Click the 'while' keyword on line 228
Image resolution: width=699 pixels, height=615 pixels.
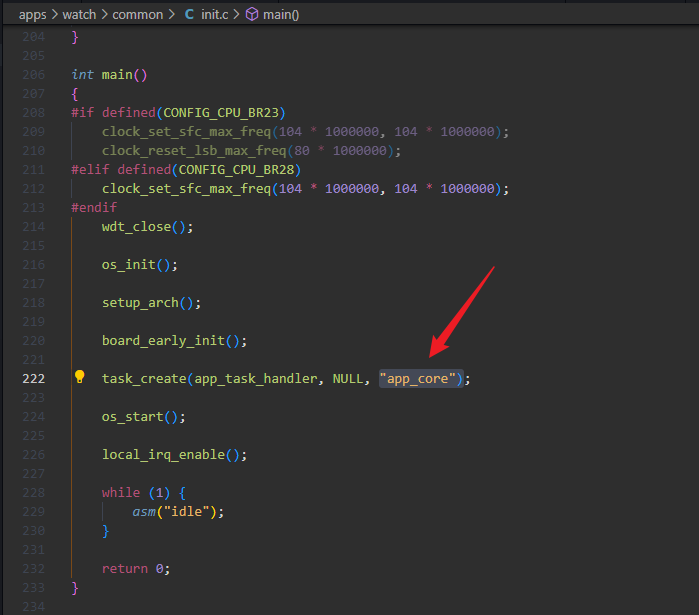[x=121, y=492]
